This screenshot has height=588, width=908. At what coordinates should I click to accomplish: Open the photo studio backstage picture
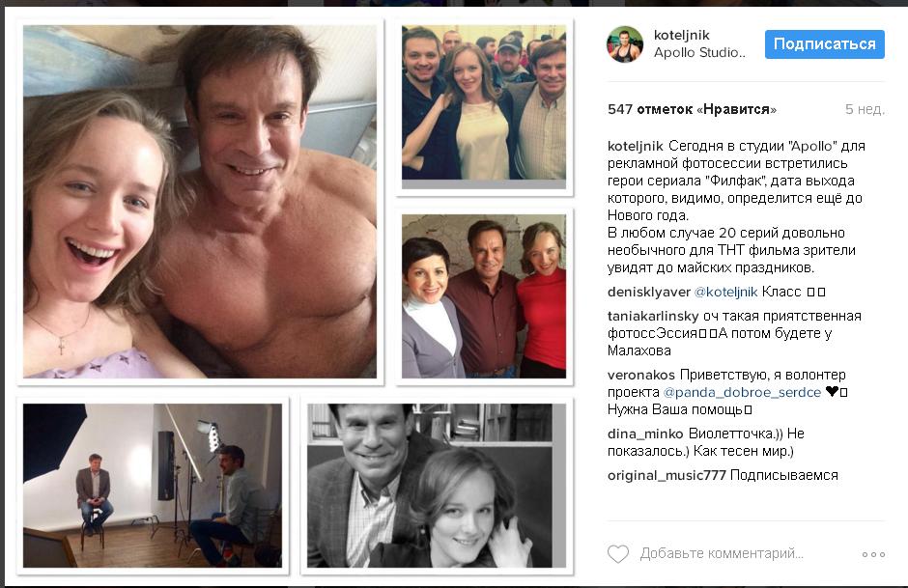click(x=153, y=486)
